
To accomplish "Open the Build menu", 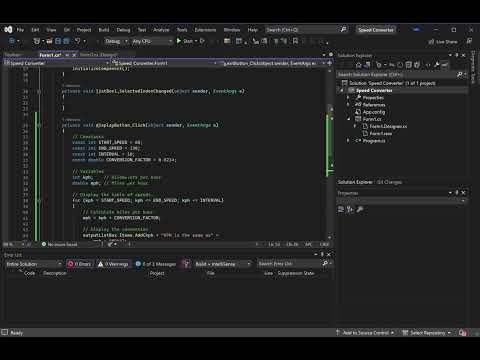I will point(104,30).
